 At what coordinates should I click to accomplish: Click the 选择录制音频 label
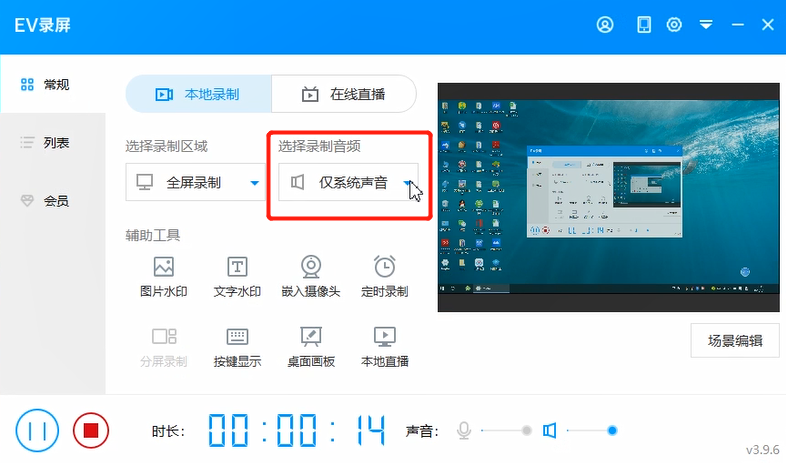(319, 146)
